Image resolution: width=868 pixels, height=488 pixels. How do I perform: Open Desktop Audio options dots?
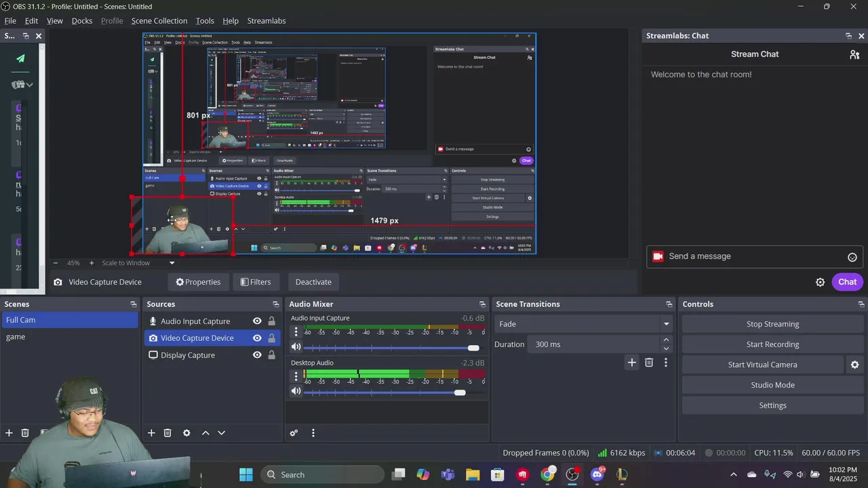(x=296, y=376)
